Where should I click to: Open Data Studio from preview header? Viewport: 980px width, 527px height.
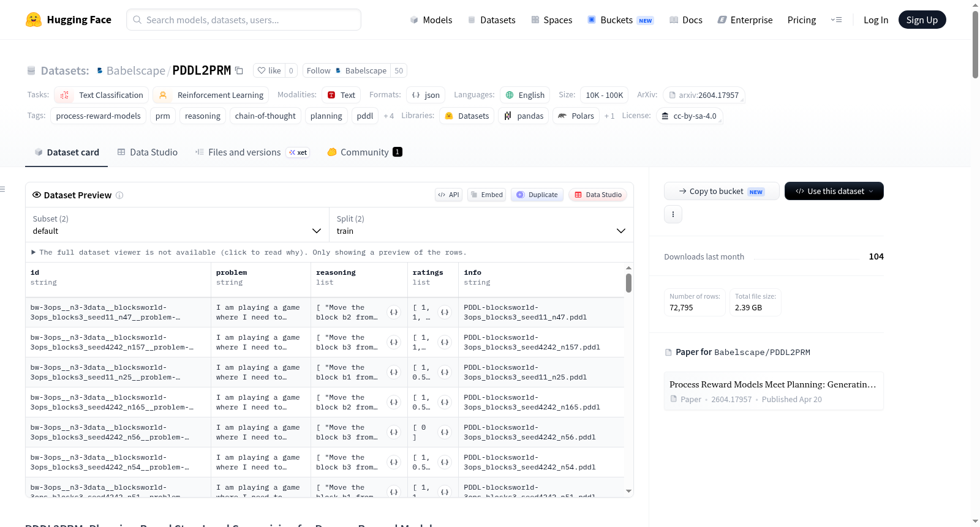coord(598,195)
